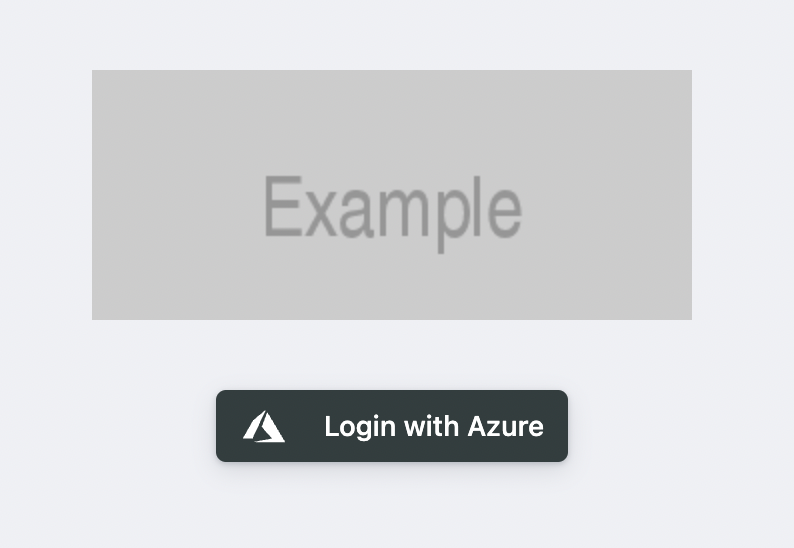Click the left edge of the Example banner
The width and height of the screenshot is (794, 548).
coord(102,195)
